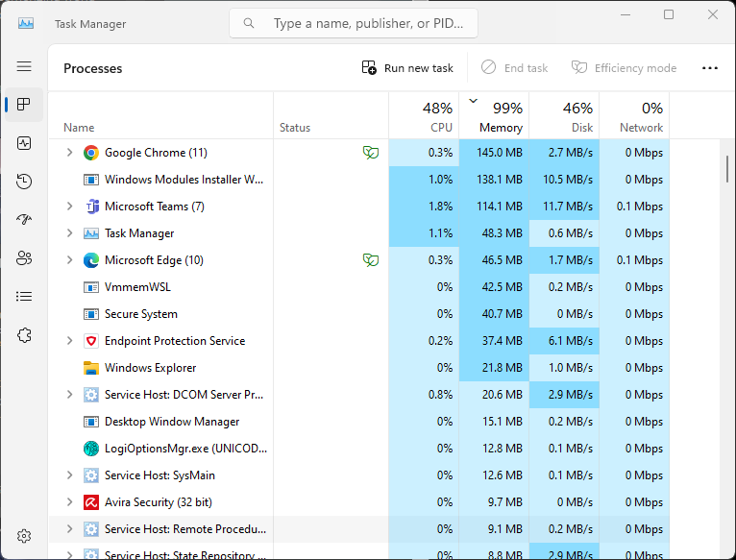Click the End task button

(x=514, y=68)
